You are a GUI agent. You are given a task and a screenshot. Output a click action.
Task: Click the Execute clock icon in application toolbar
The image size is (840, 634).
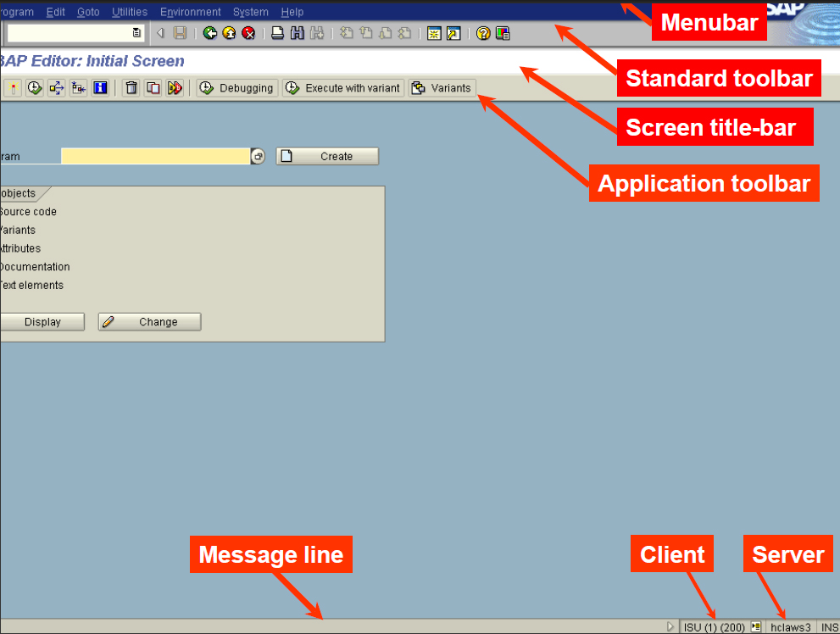35,88
